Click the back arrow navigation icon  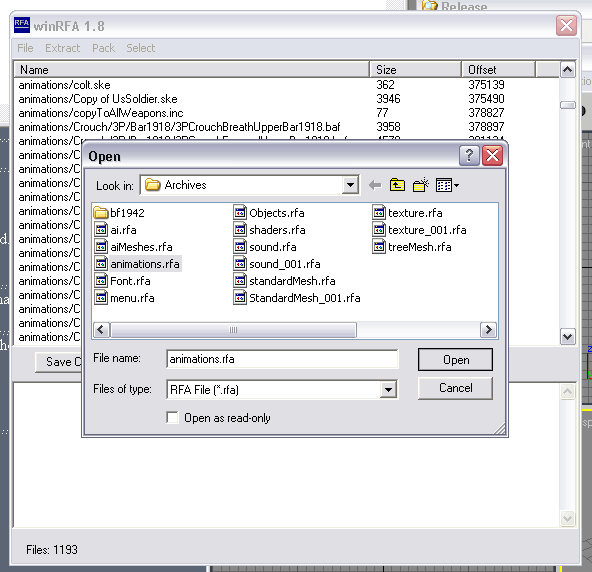coord(375,185)
